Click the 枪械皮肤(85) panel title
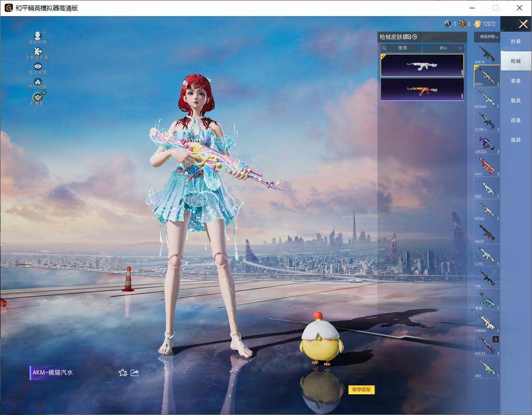Viewport: 532px width, 415px height. point(395,37)
